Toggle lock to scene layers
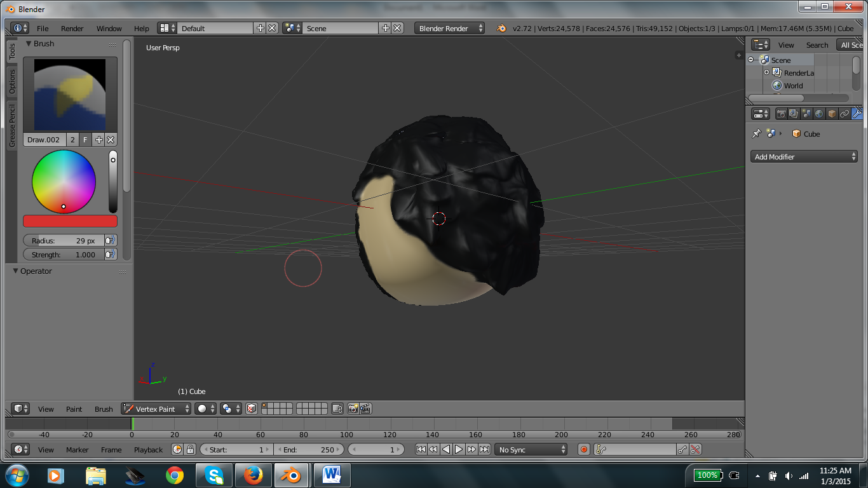Viewport: 868px width, 488px height. coord(337,409)
